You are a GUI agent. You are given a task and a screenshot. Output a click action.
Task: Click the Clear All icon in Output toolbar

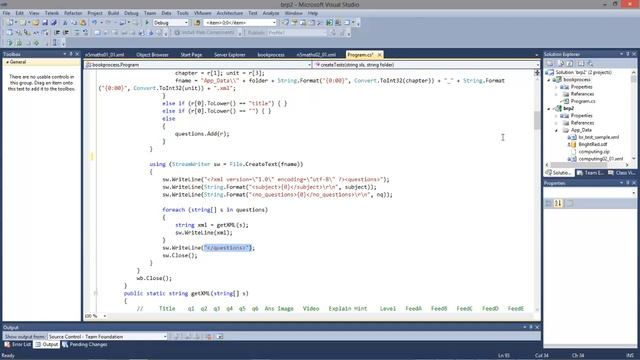coord(209,336)
